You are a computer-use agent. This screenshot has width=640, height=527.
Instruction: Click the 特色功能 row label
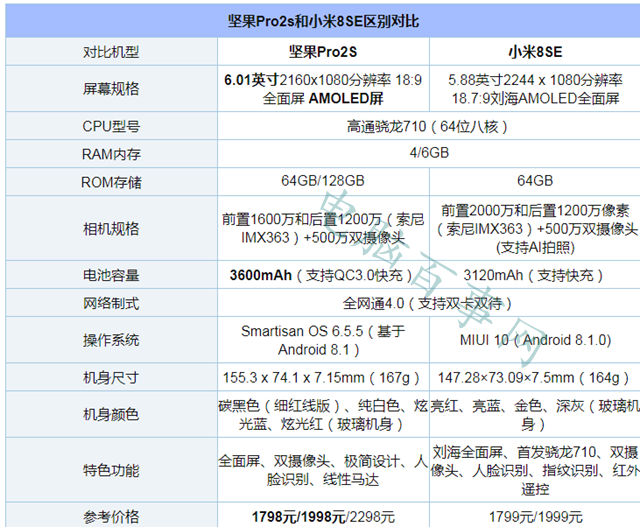coord(110,470)
